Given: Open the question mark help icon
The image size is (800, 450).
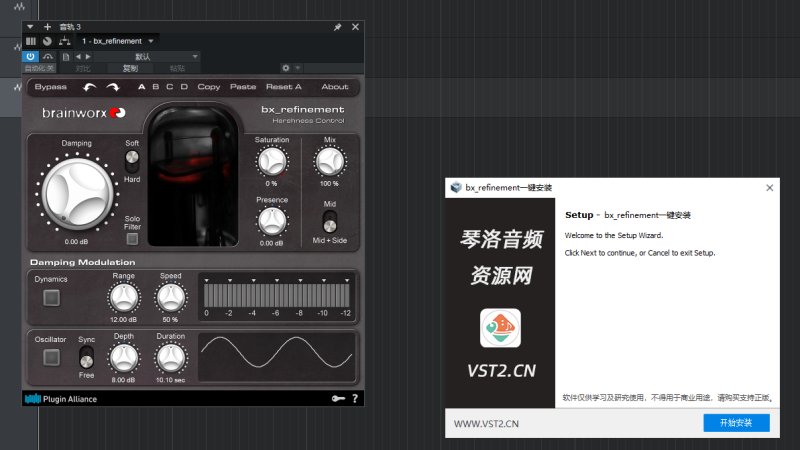Looking at the screenshot, I should click(x=355, y=398).
